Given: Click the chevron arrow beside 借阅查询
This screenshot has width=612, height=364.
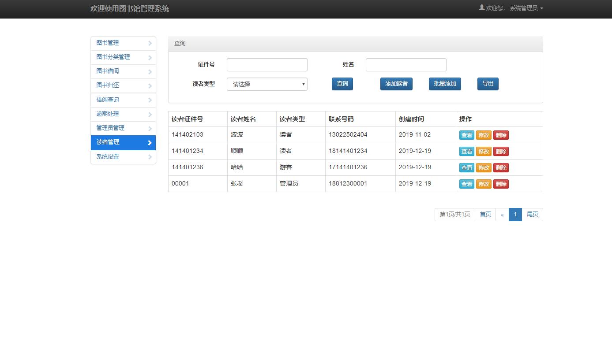Looking at the screenshot, I should click(x=150, y=100).
